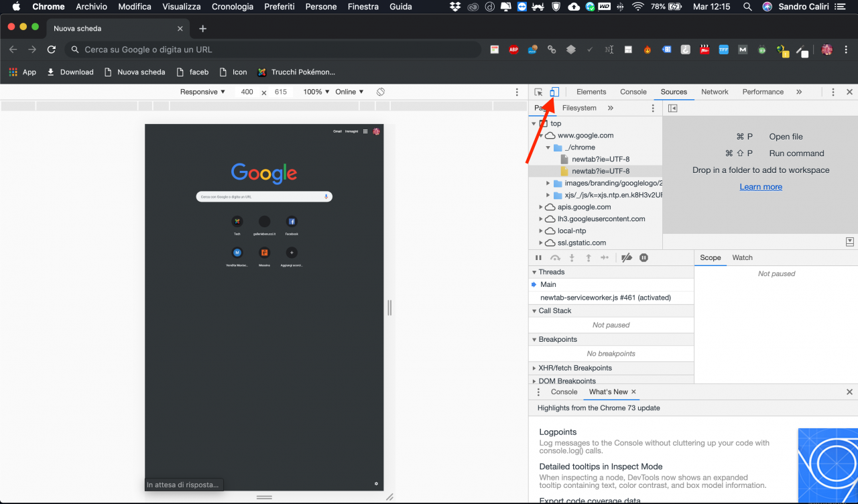Toggle the device toolbar in DevTools

point(554,92)
